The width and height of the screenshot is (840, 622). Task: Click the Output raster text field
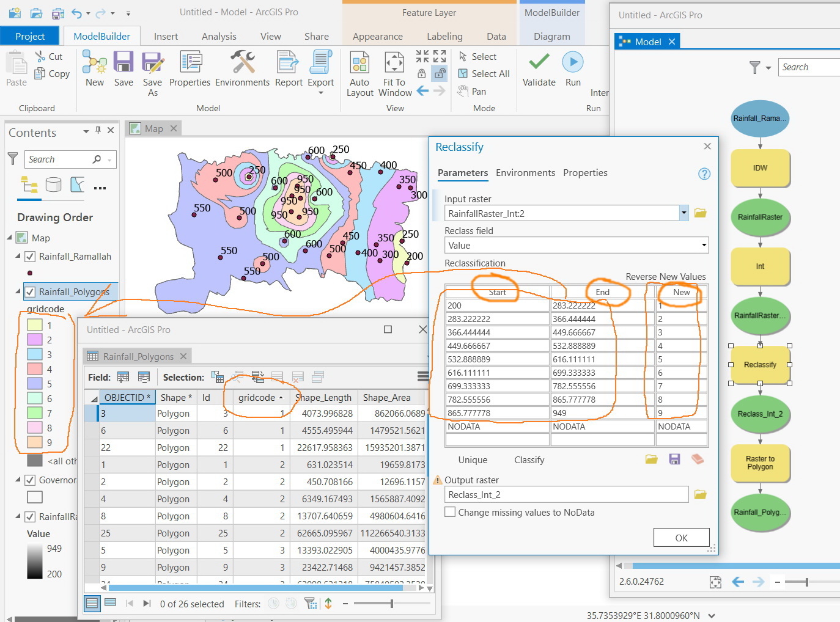(x=567, y=495)
